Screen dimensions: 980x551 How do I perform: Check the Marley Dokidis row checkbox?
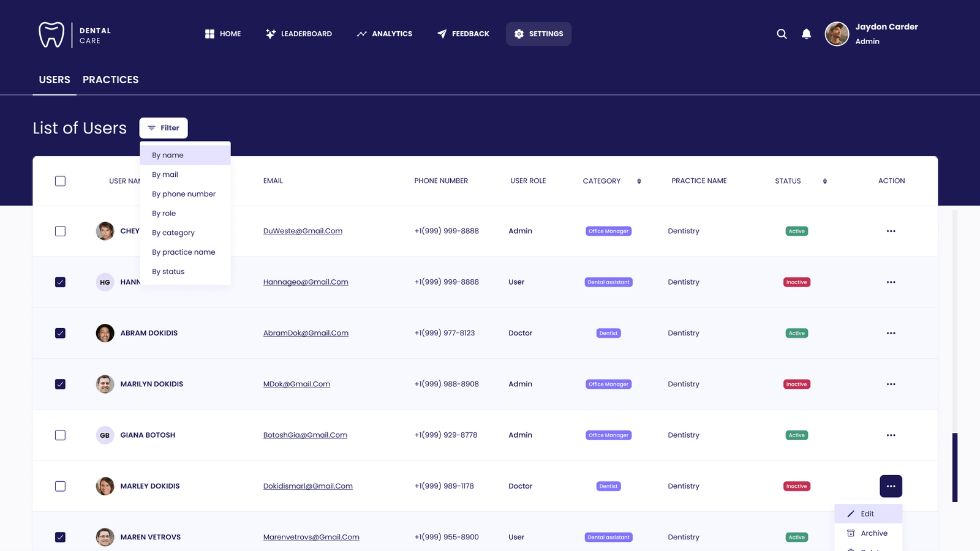(x=60, y=486)
